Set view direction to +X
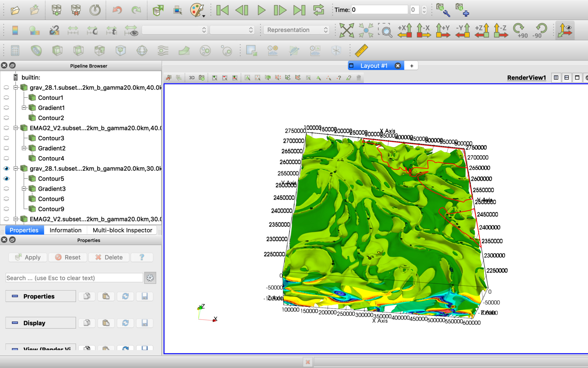 pyautogui.click(x=405, y=30)
